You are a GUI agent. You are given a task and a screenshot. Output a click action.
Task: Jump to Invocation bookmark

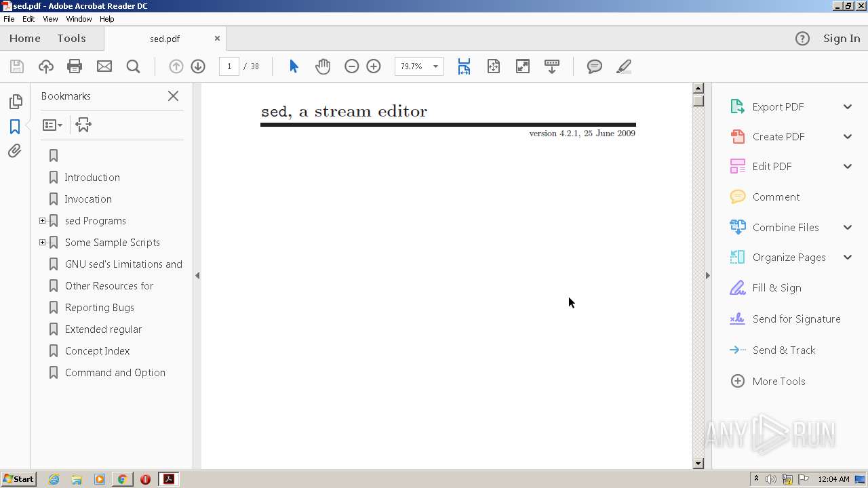pos(88,199)
